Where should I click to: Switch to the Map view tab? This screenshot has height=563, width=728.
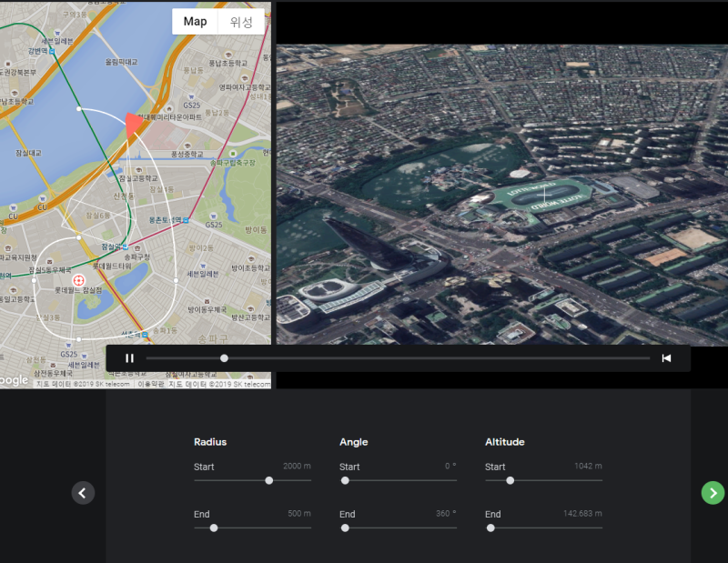pos(195,21)
